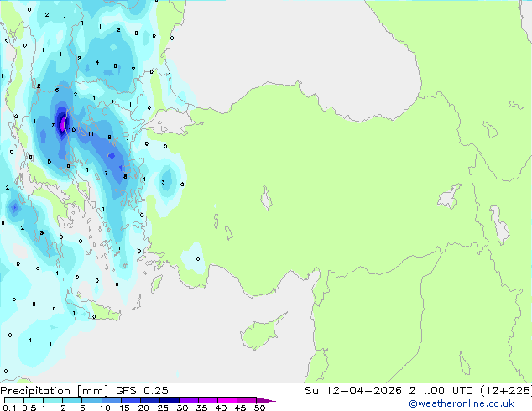Select the 2–5 mm legend swatch
Viewport: 532px width, 411px height.
pos(72,400)
